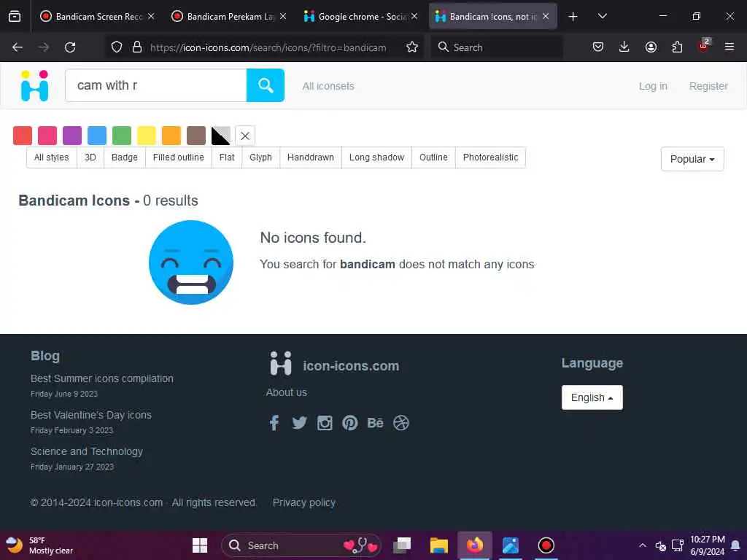The width and height of the screenshot is (747, 560).
Task: Filter by the yellow color swatch
Action: coord(146,136)
